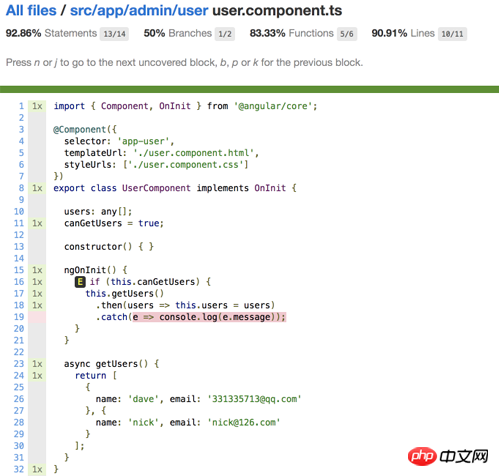Click line number 19 in gutter
The height and width of the screenshot is (476, 499).
(x=19, y=317)
